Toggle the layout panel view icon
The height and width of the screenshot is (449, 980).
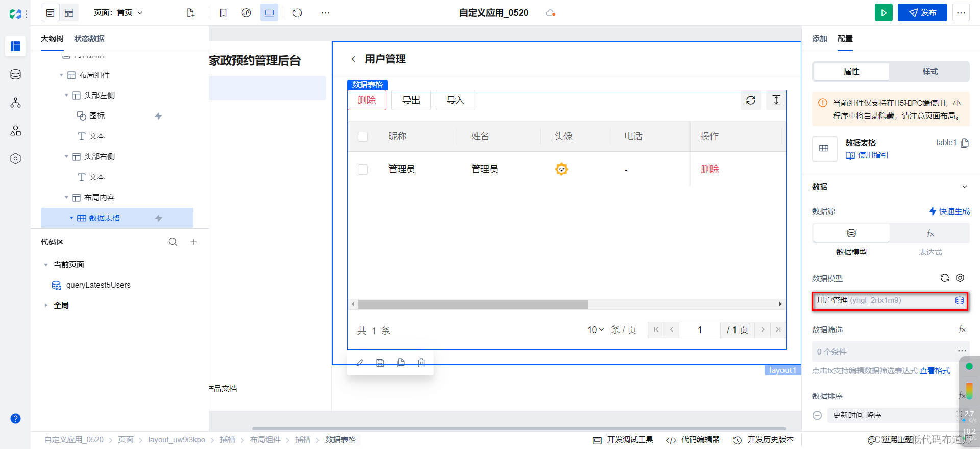69,13
